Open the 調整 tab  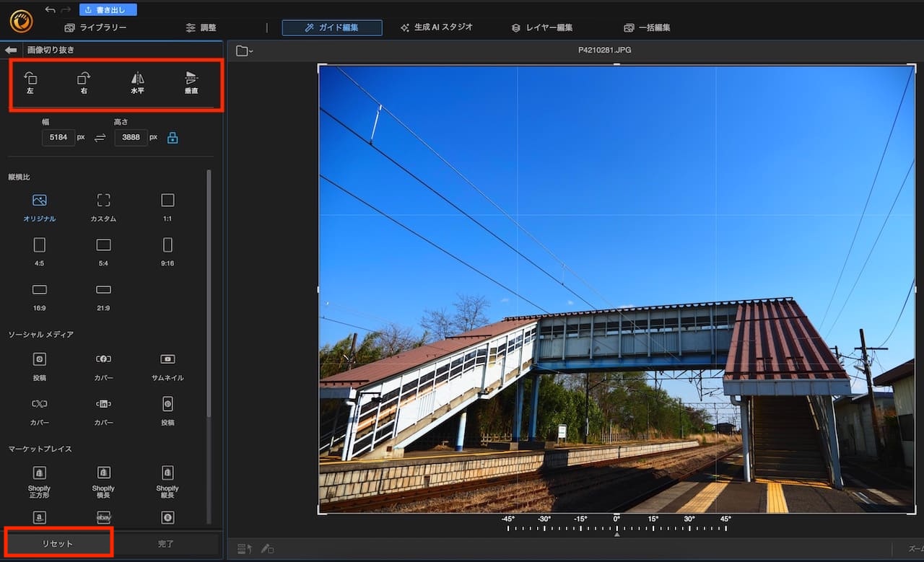(x=201, y=27)
